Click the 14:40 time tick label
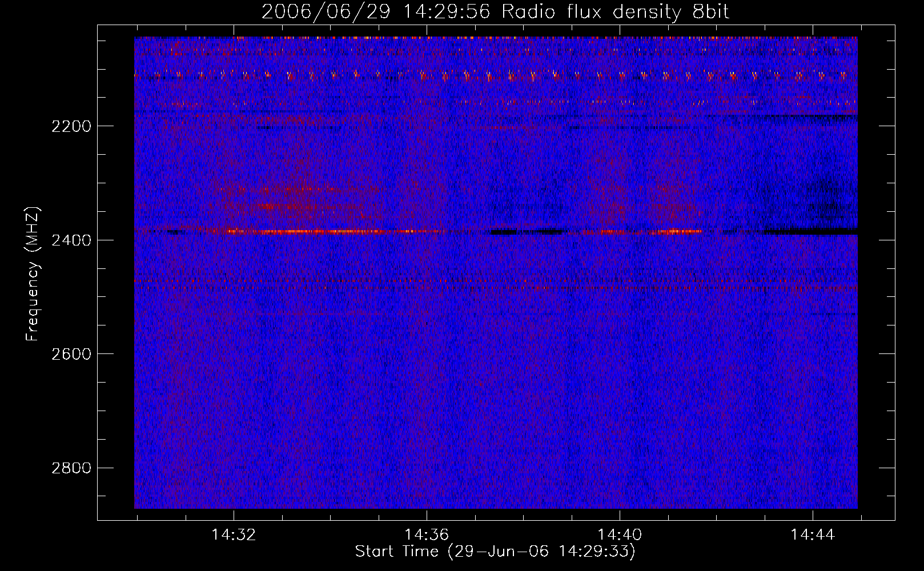The height and width of the screenshot is (571, 924). coord(620,535)
